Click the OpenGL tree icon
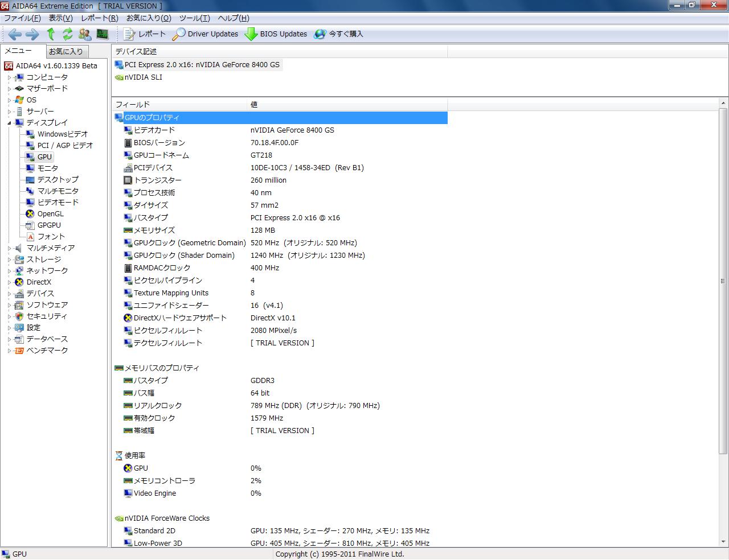 [x=30, y=214]
